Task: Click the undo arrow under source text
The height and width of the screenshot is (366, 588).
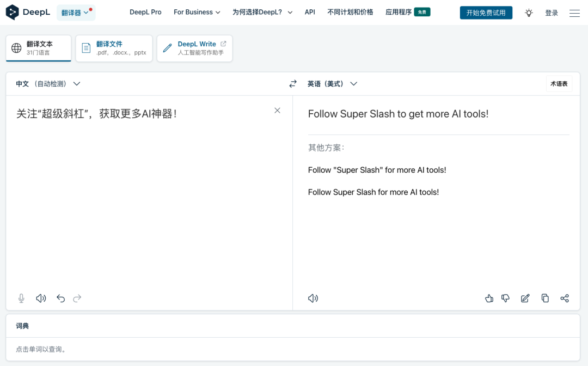Action: tap(60, 298)
